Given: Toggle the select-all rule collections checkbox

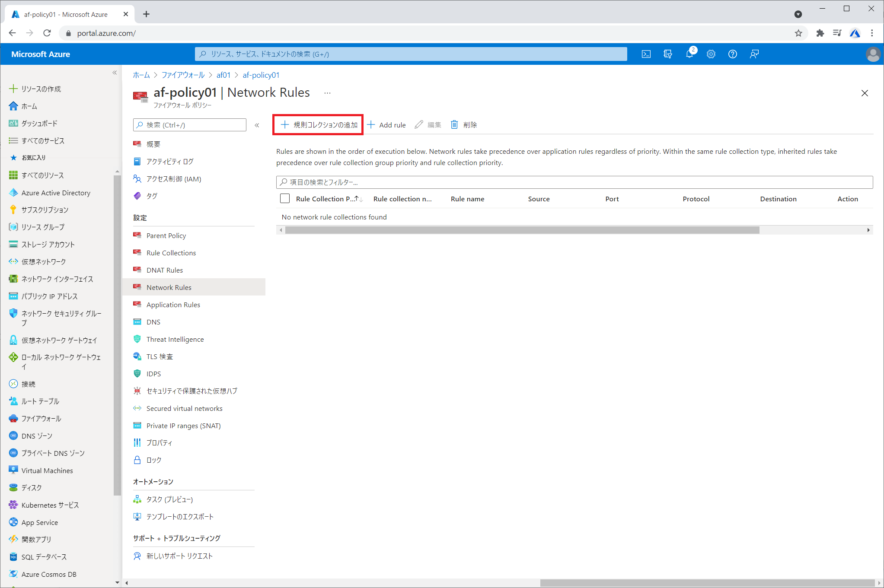Looking at the screenshot, I should pyautogui.click(x=285, y=199).
